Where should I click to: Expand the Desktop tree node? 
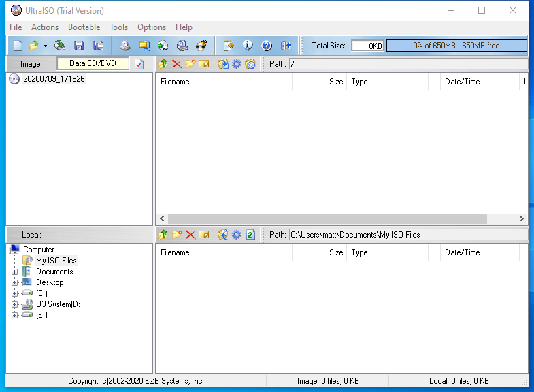[x=14, y=282]
